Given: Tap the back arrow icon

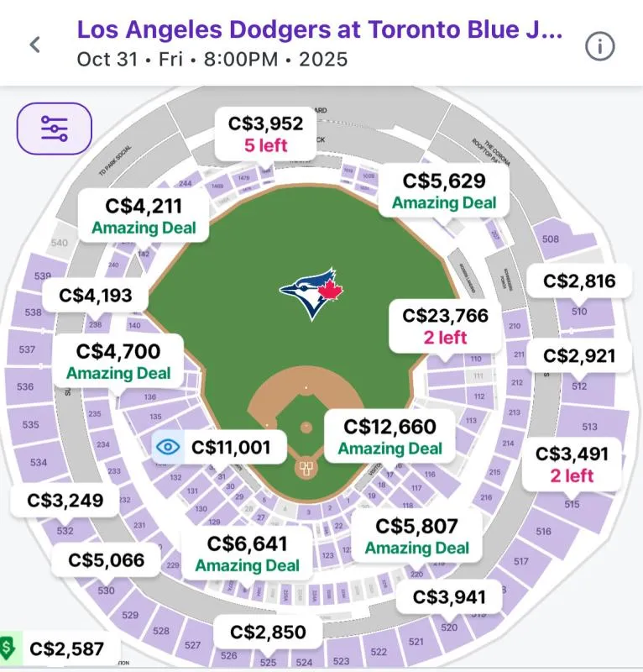Looking at the screenshot, I should coord(35,45).
